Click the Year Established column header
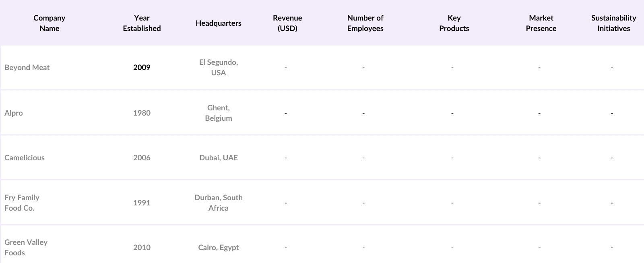This screenshot has width=644, height=263. tap(142, 23)
